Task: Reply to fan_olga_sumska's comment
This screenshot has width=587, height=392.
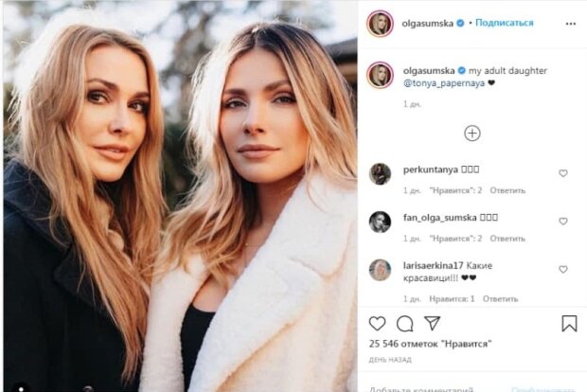Action: coord(507,239)
